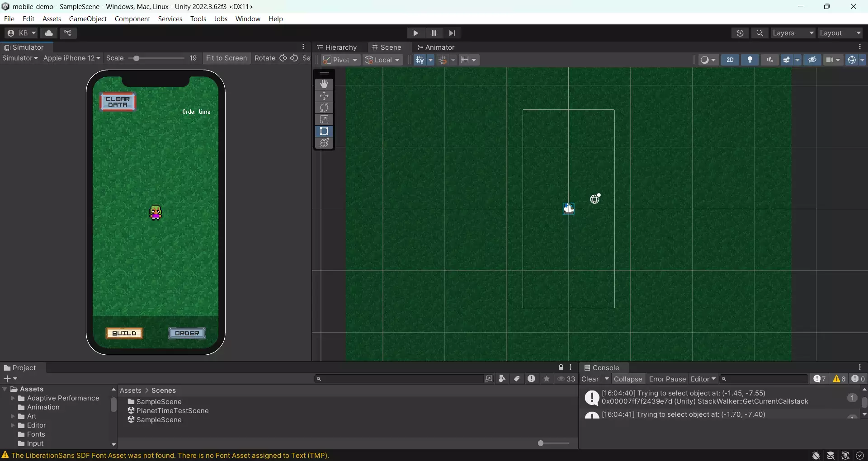Select the Move tool in Scene

(x=324, y=96)
